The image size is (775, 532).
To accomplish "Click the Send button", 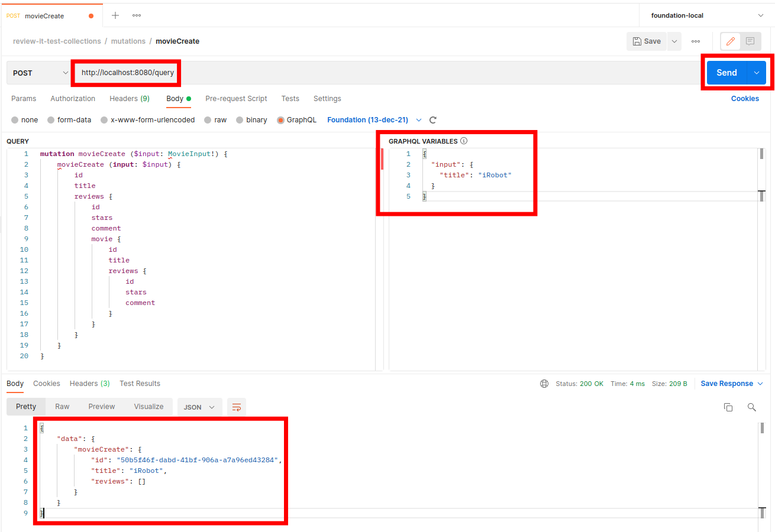I will 726,73.
